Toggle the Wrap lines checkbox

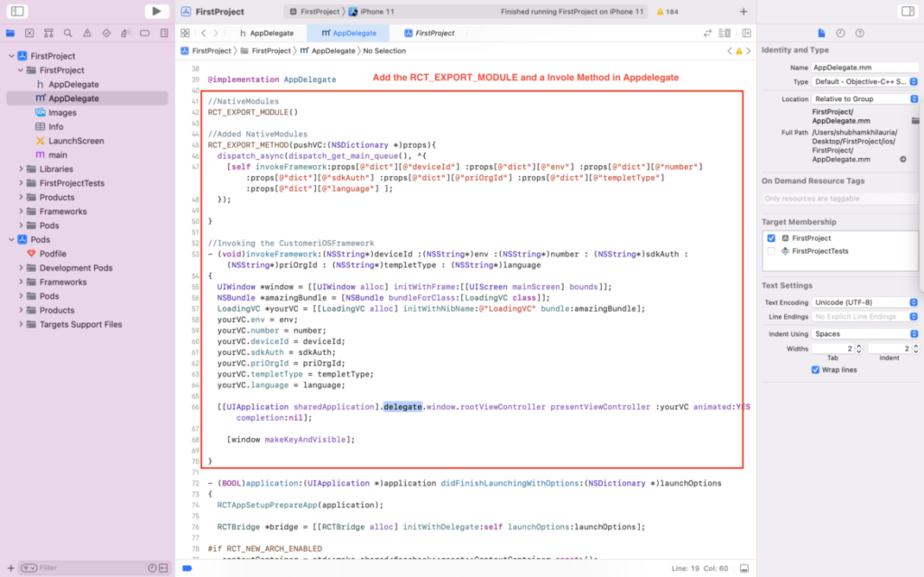click(816, 370)
